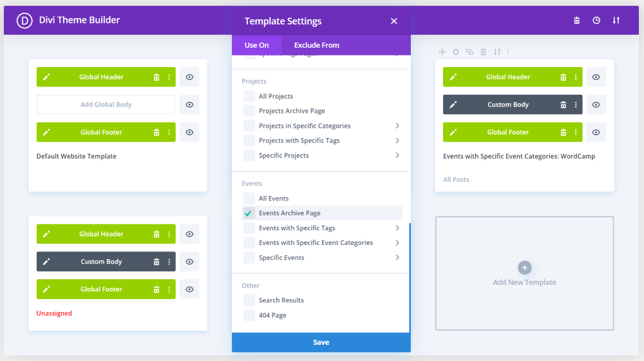
Task: Open portability arrows in purple header
Action: tap(616, 20)
